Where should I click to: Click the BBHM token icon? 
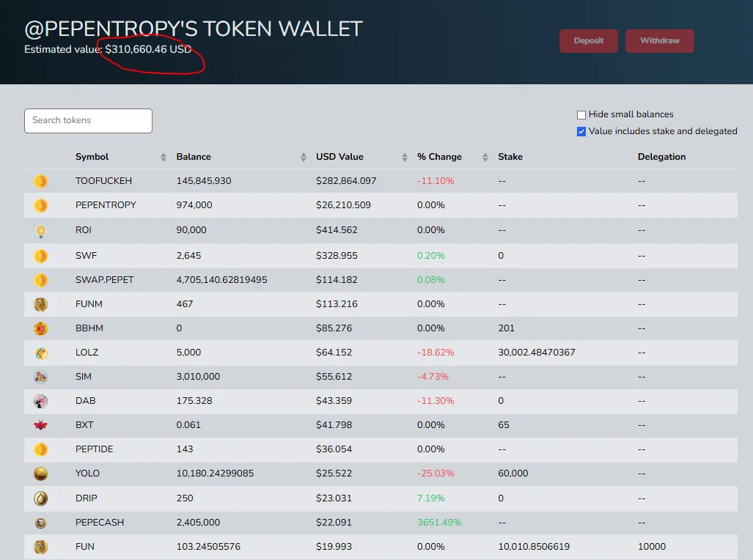pyautogui.click(x=41, y=328)
